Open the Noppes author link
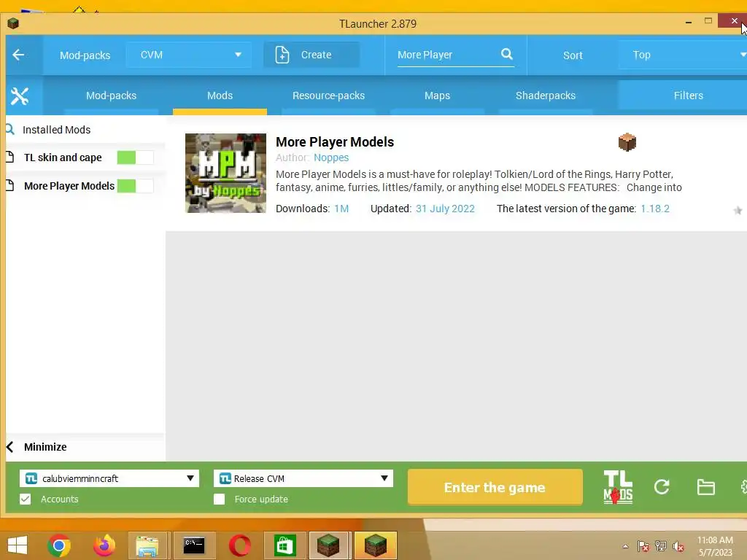Image resolution: width=747 pixels, height=560 pixels. pos(331,157)
